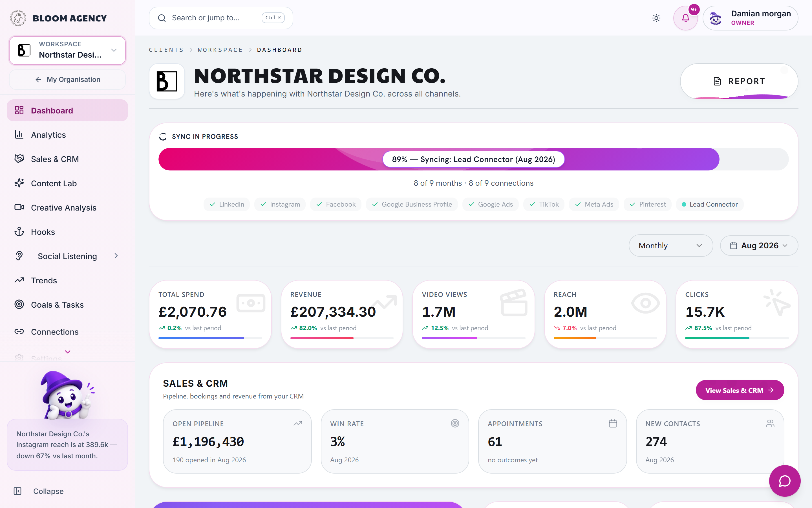The height and width of the screenshot is (508, 812).
Task: Click the notifications bell icon
Action: [x=685, y=18]
